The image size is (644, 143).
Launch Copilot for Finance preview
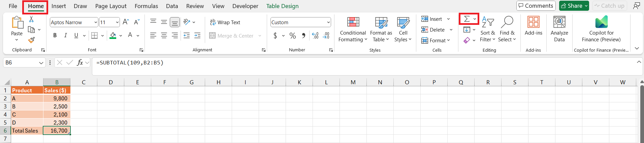tap(601, 29)
